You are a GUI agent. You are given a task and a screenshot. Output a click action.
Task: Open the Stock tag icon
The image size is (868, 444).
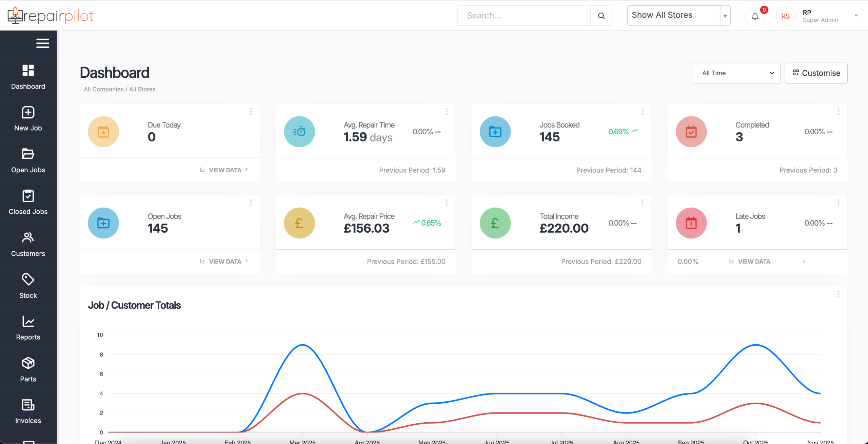coord(28,279)
